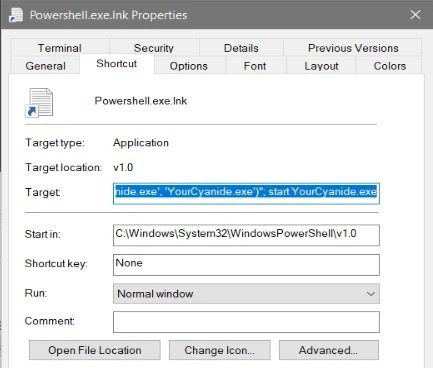Image resolution: width=433 pixels, height=368 pixels.
Task: Switch to the Font tab
Action: tap(255, 66)
